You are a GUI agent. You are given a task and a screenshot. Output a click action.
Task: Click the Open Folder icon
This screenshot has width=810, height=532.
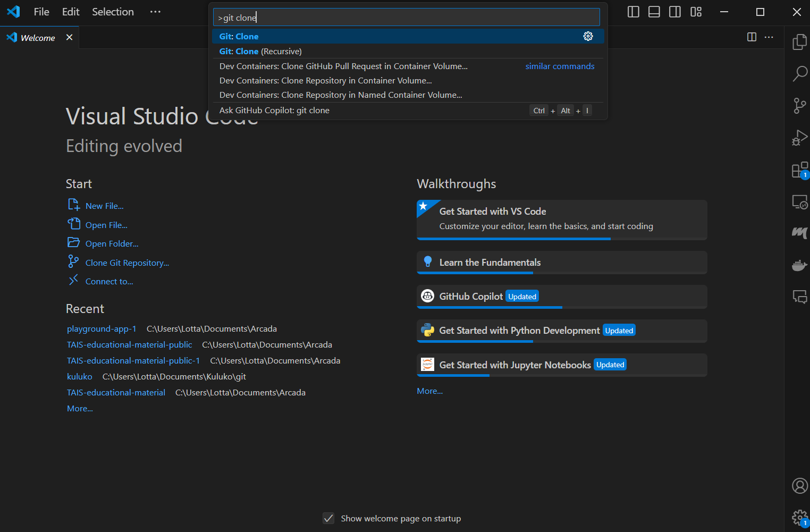click(x=74, y=242)
